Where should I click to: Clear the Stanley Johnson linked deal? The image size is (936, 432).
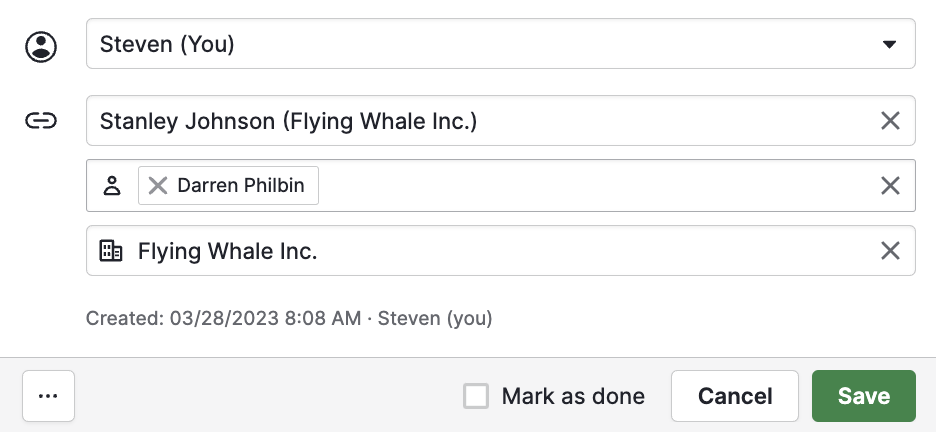click(890, 121)
